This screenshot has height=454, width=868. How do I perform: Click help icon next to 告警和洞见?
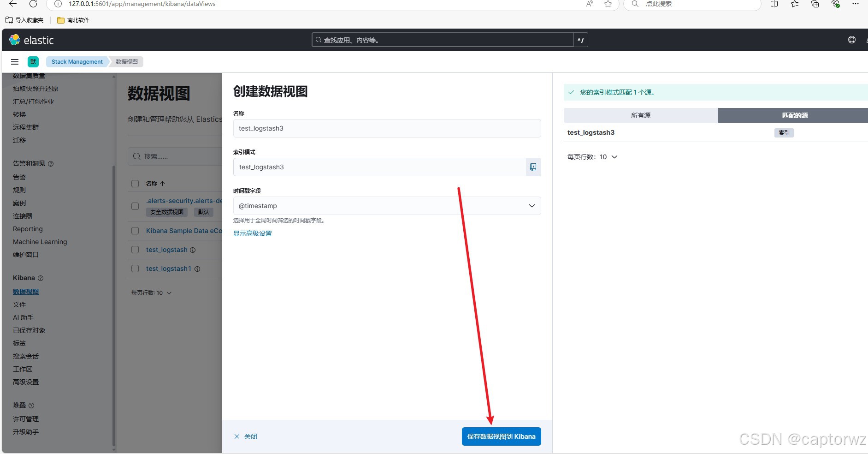(x=51, y=164)
